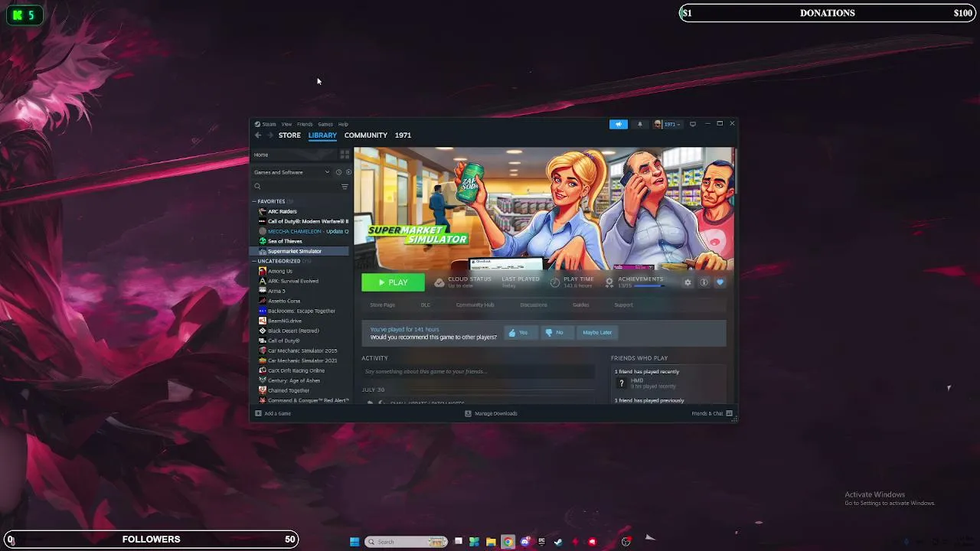Open Windows Start menu

pos(354,542)
